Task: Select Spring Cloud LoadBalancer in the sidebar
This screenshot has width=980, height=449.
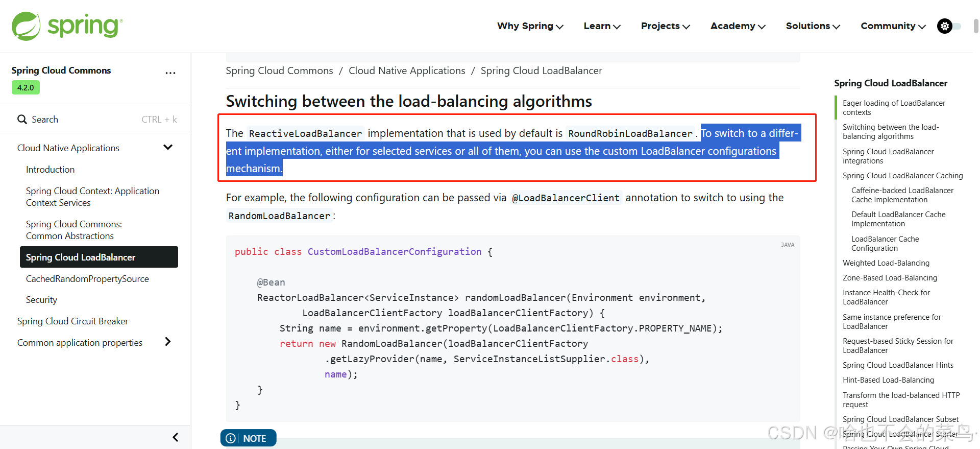Action: [x=99, y=257]
